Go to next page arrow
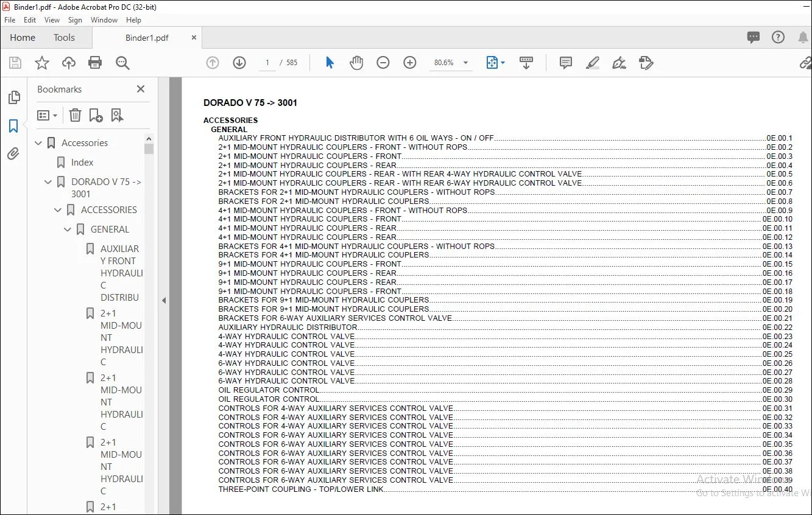The image size is (812, 515). pos(239,63)
